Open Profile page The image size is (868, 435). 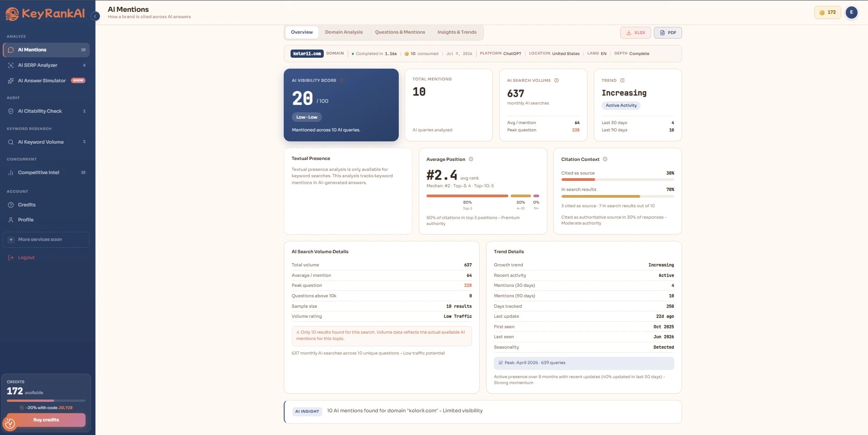[x=46, y=220]
